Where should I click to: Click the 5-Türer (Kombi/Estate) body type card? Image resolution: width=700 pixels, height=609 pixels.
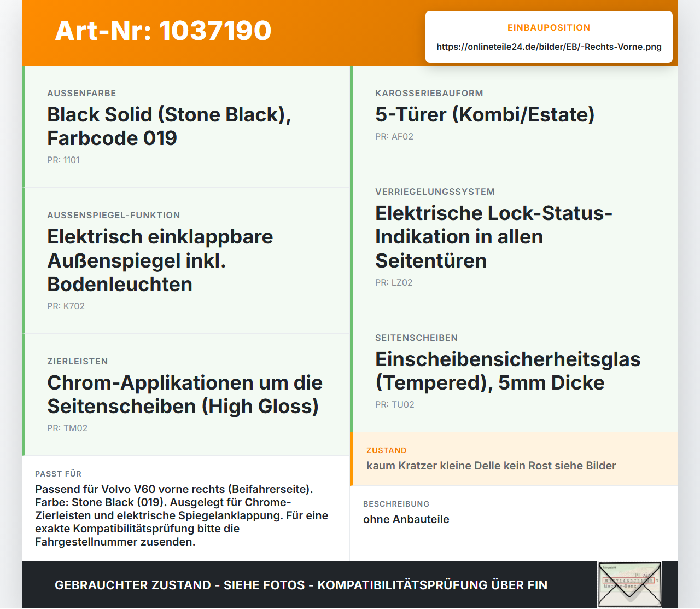514,115
